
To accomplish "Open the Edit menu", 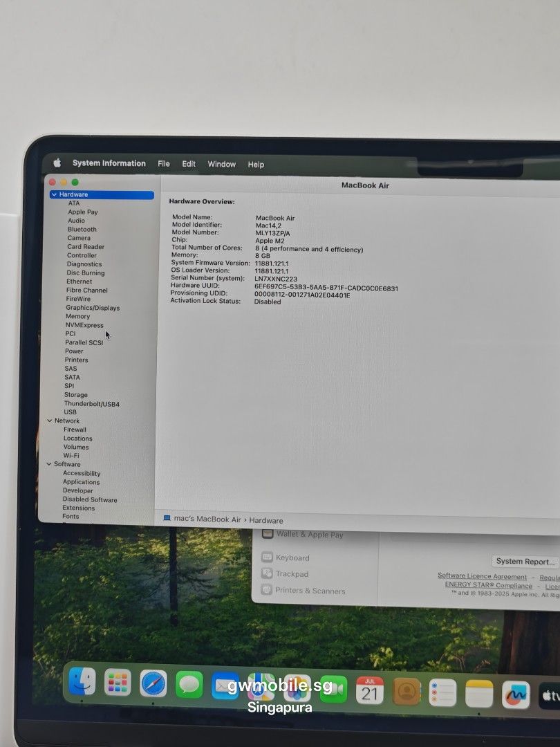I will pos(189,164).
